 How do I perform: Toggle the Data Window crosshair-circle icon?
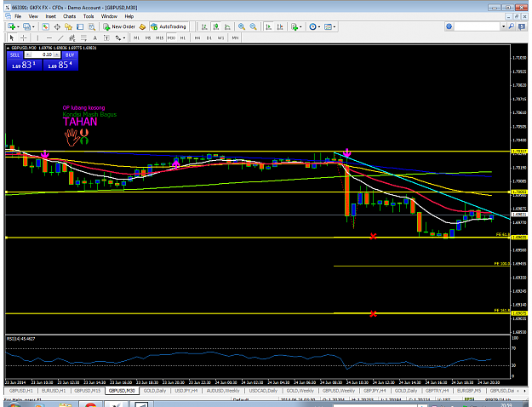click(57, 26)
